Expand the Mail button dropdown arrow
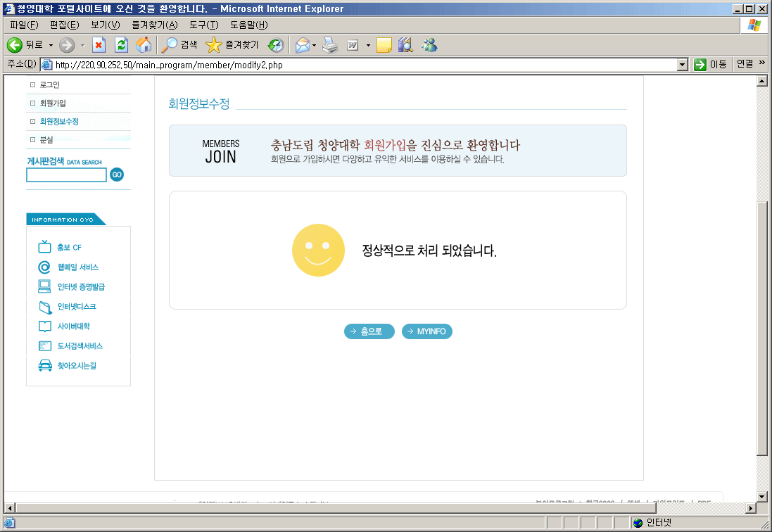 (x=315, y=45)
